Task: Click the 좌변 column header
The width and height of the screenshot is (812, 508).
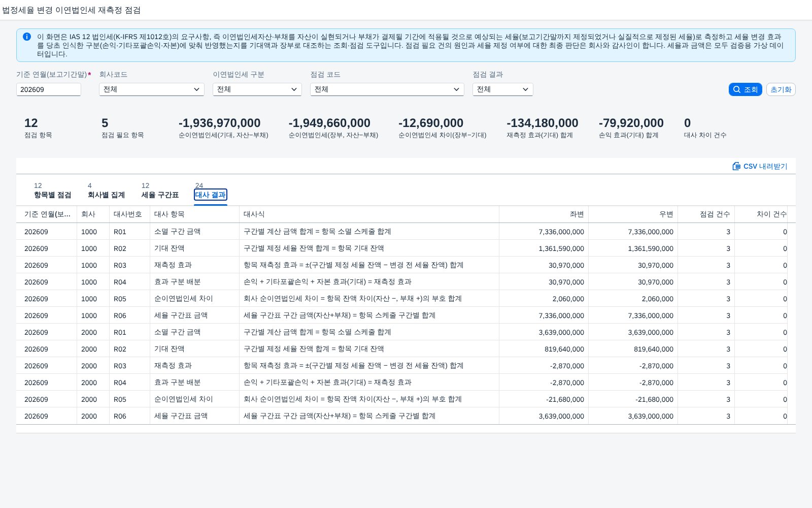Action: point(544,214)
